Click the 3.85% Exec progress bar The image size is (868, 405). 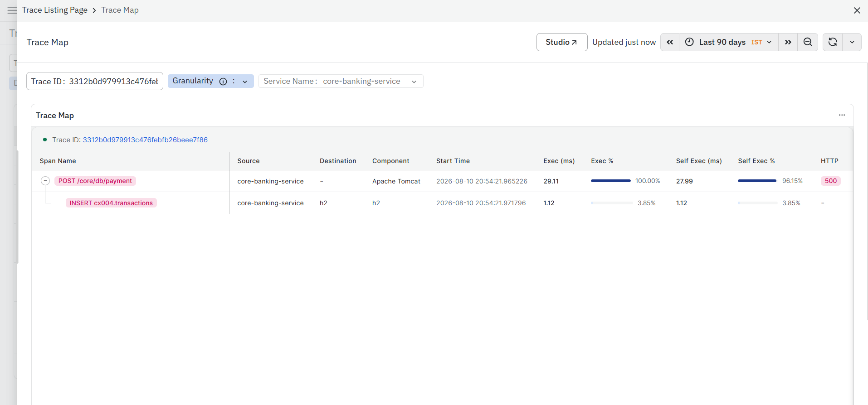point(611,203)
